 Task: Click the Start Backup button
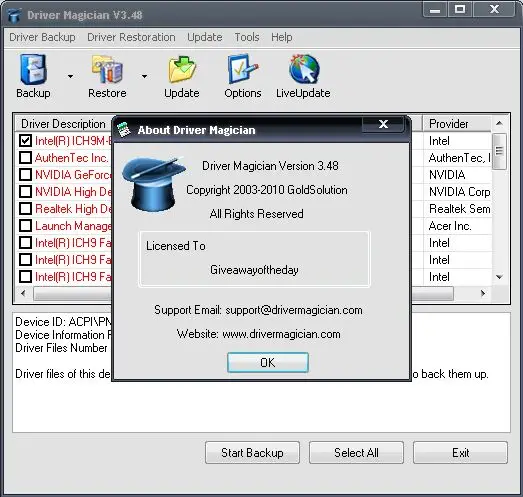(x=252, y=453)
